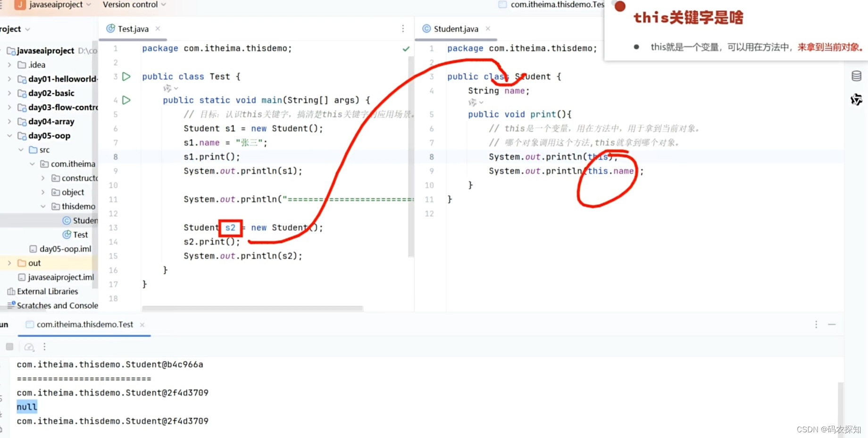Collapse the src folder
The height and width of the screenshot is (438, 868).
21,150
